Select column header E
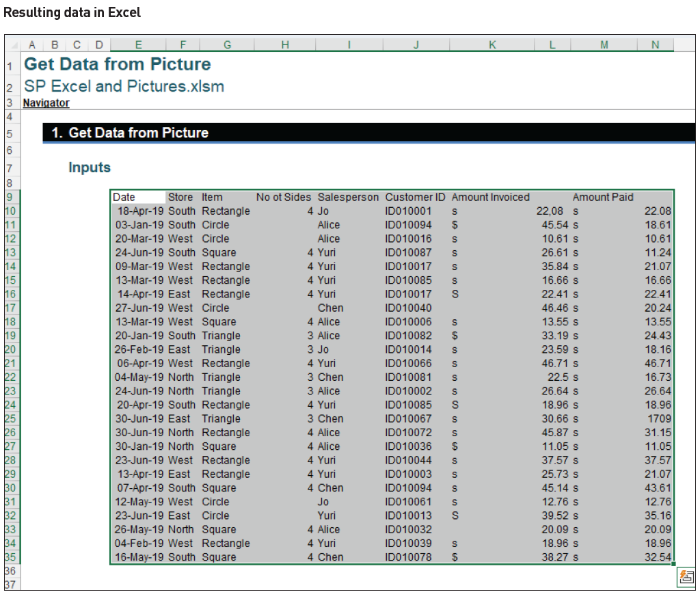 [138, 44]
